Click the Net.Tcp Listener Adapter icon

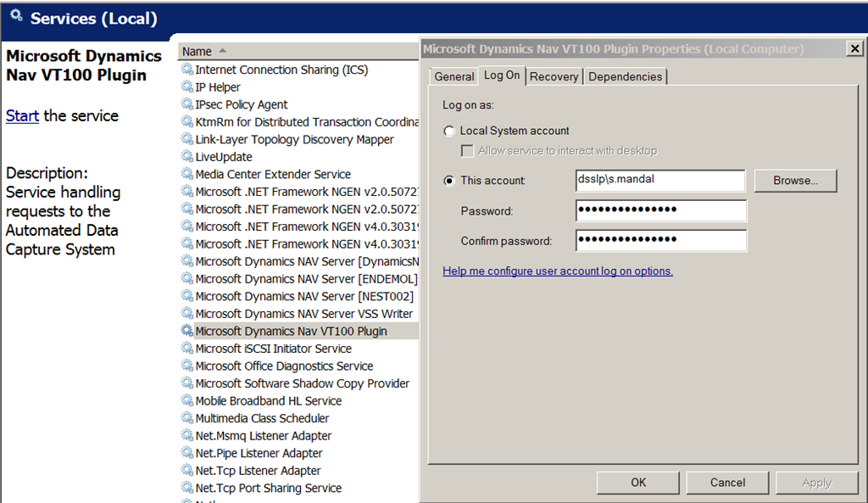[x=187, y=471]
